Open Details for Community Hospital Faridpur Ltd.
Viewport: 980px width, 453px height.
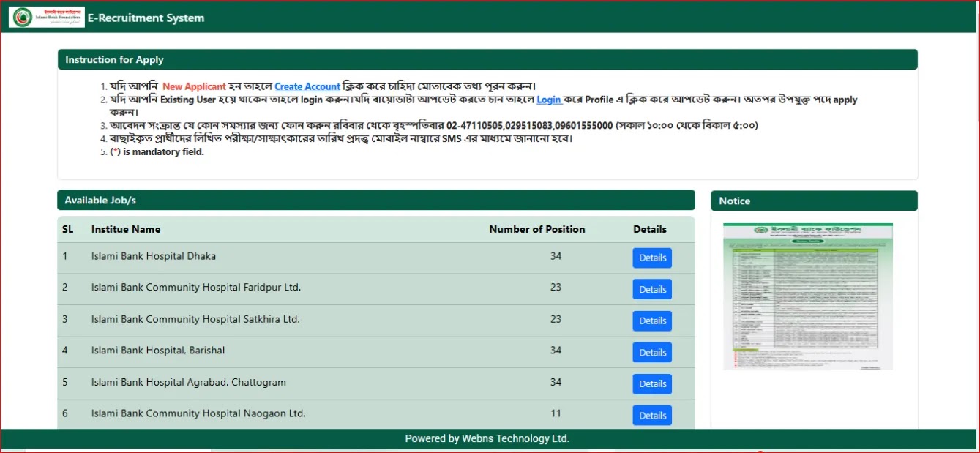coord(652,289)
